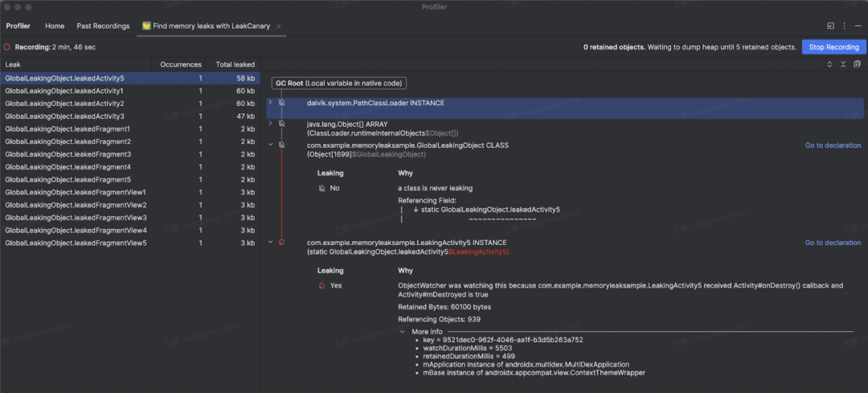868x393 pixels.
Task: Click the Profiler panel title
Action: [x=18, y=26]
